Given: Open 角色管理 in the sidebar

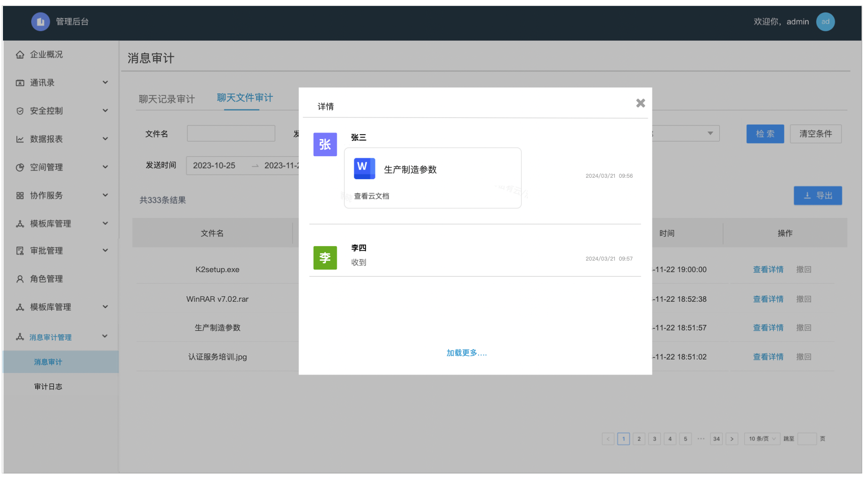Looking at the screenshot, I should (x=46, y=279).
